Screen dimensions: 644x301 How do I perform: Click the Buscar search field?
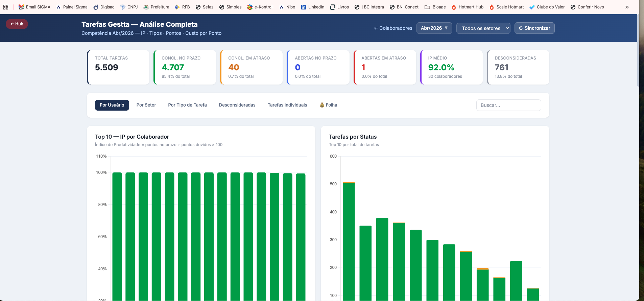coord(508,105)
